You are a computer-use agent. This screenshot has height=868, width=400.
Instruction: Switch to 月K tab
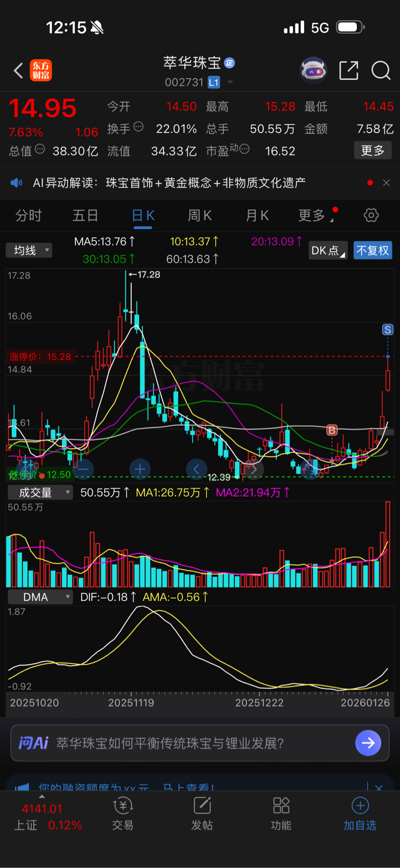pos(257,216)
